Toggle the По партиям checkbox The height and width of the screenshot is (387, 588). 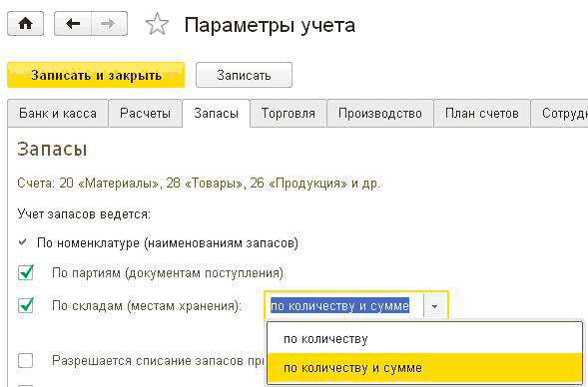[26, 272]
